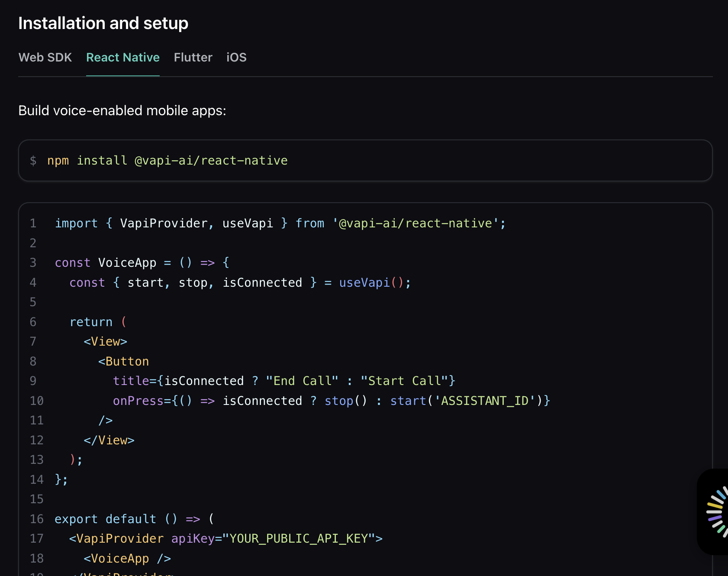Select the YOUR_PUBLIC_API_KEY placeholder text

(301, 538)
